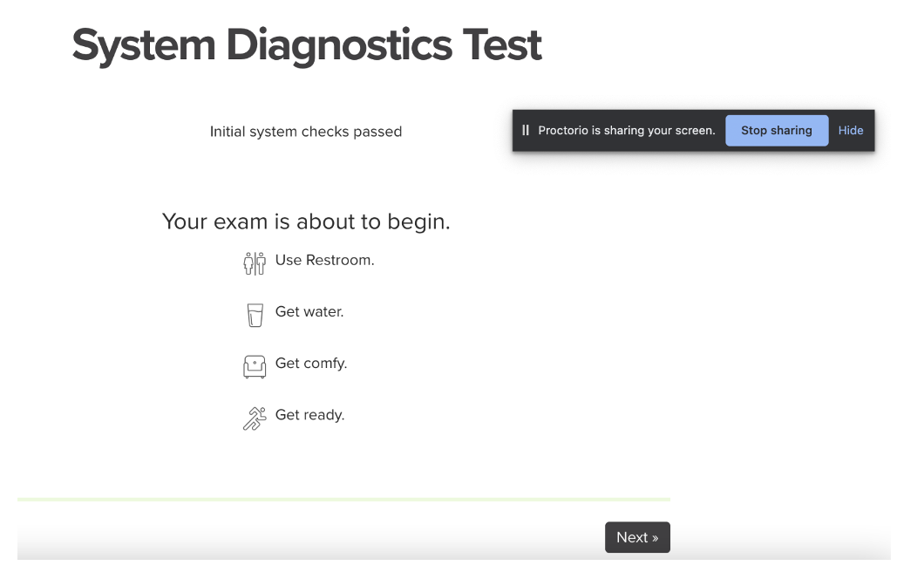Click the running person icon
Image resolution: width=924 pixels, height=572 pixels.
click(x=254, y=419)
